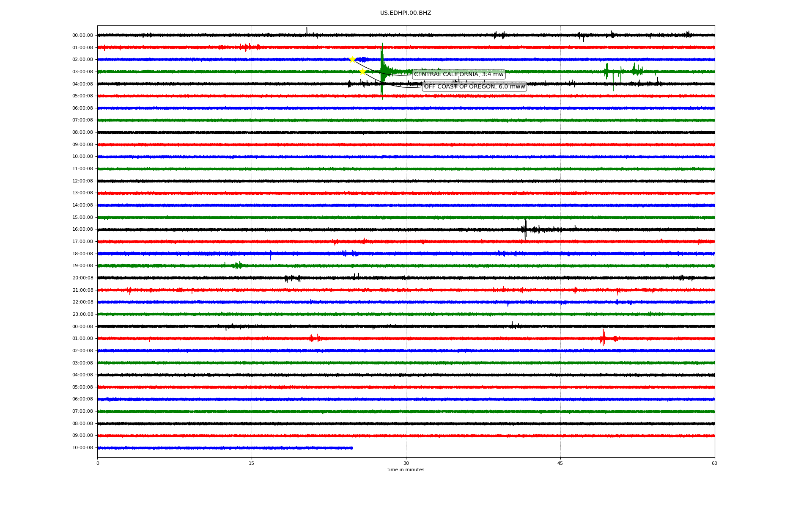Viewport: 812px width, 508px height.
Task: Click the 23:00:08 row label
Action: click(x=82, y=315)
